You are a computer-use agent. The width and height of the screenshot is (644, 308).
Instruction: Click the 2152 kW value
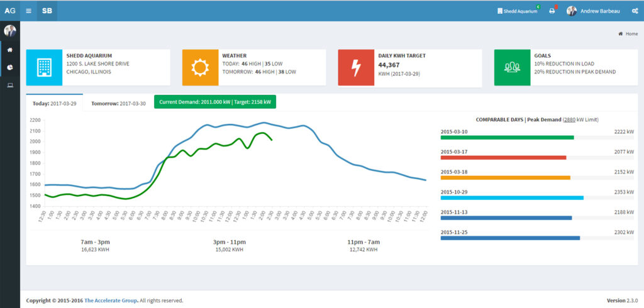[624, 172]
